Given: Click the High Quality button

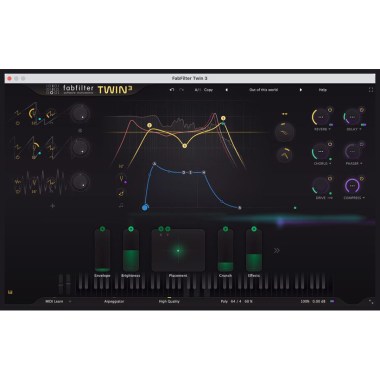Looking at the screenshot, I should 169,301.
